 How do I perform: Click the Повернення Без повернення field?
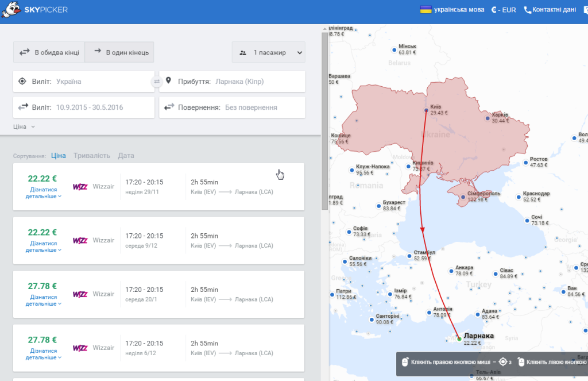coord(232,107)
